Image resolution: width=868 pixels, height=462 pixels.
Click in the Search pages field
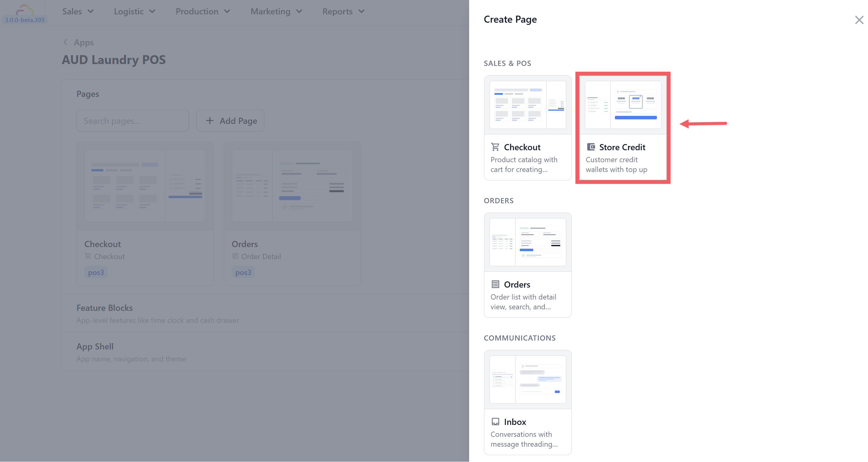pos(133,120)
